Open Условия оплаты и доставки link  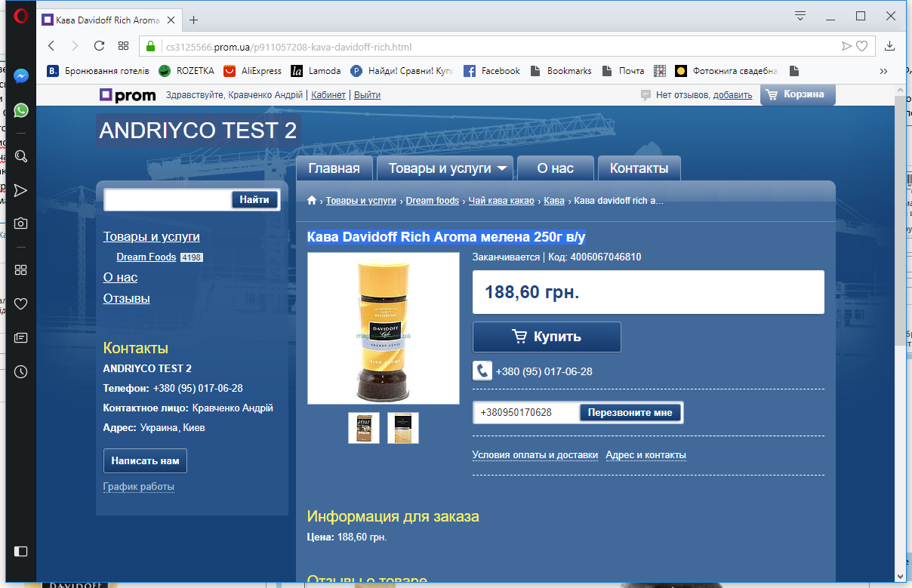[535, 455]
